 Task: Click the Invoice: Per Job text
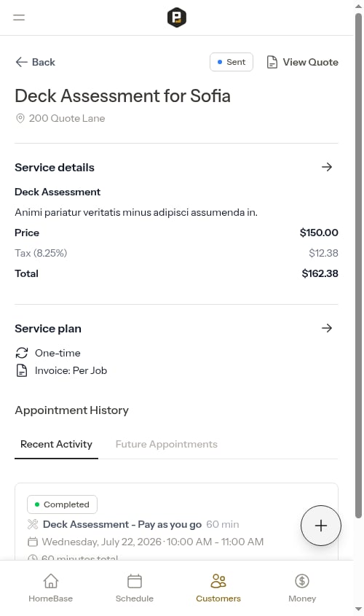pyautogui.click(x=71, y=370)
